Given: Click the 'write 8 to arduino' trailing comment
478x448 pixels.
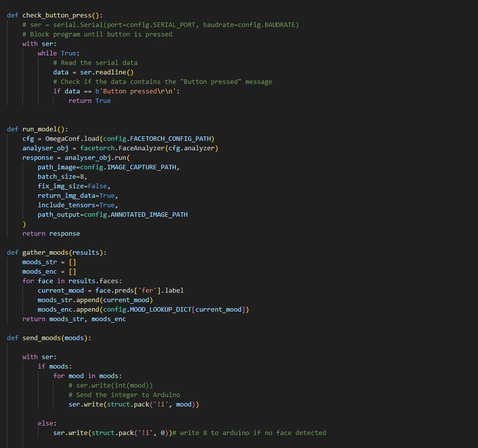Looking at the screenshot, I should click(x=249, y=433).
